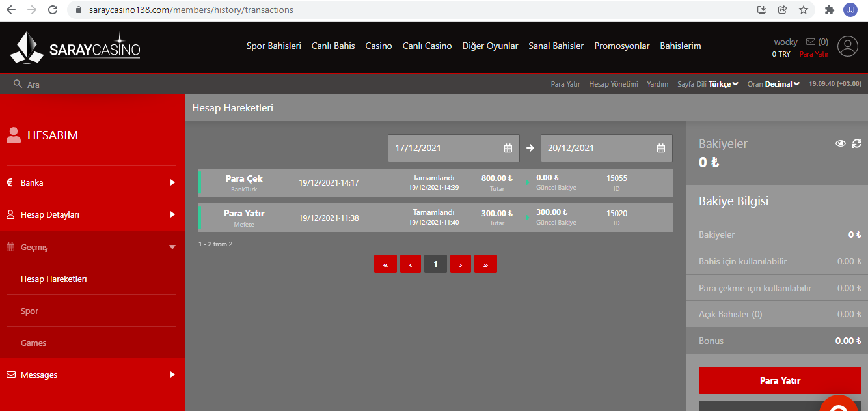The width and height of the screenshot is (868, 411).
Task: Expand the Hesap Detayları sidebar section
Action: [x=92, y=214]
